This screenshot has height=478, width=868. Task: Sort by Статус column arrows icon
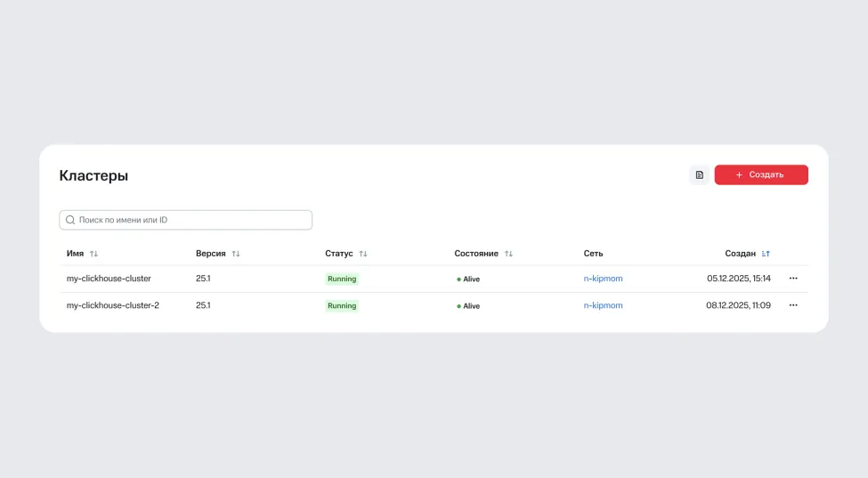point(363,254)
